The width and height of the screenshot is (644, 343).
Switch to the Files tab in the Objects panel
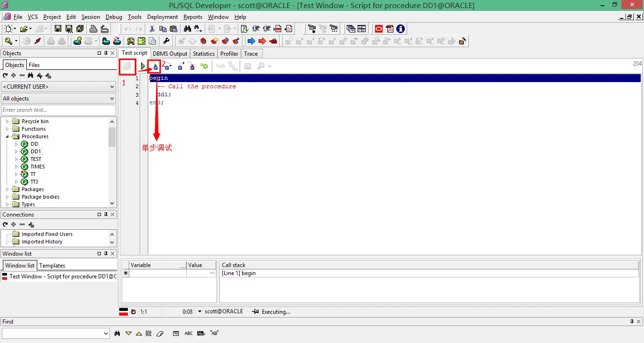click(34, 65)
